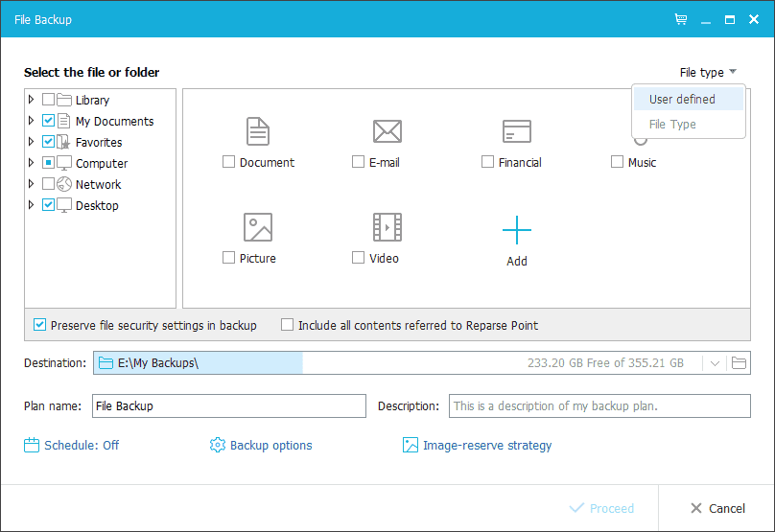Select File Type from dropdown menu
This screenshot has height=532, width=775.
coord(689,124)
